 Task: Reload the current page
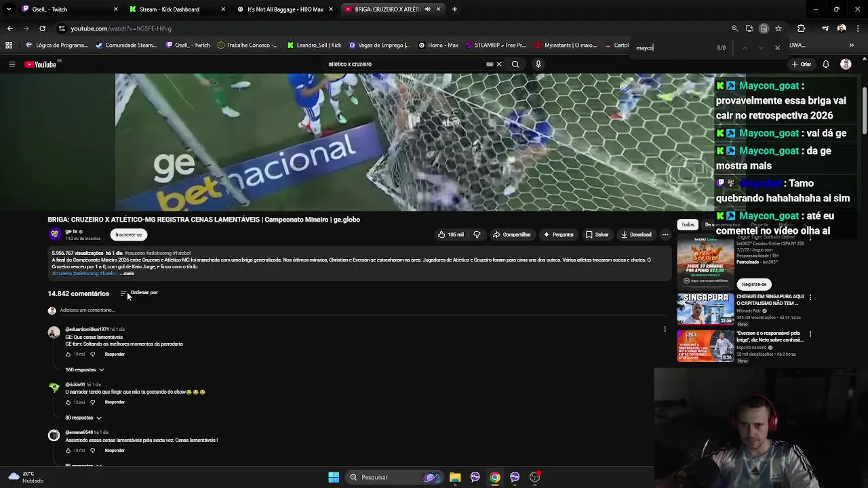[x=42, y=28]
